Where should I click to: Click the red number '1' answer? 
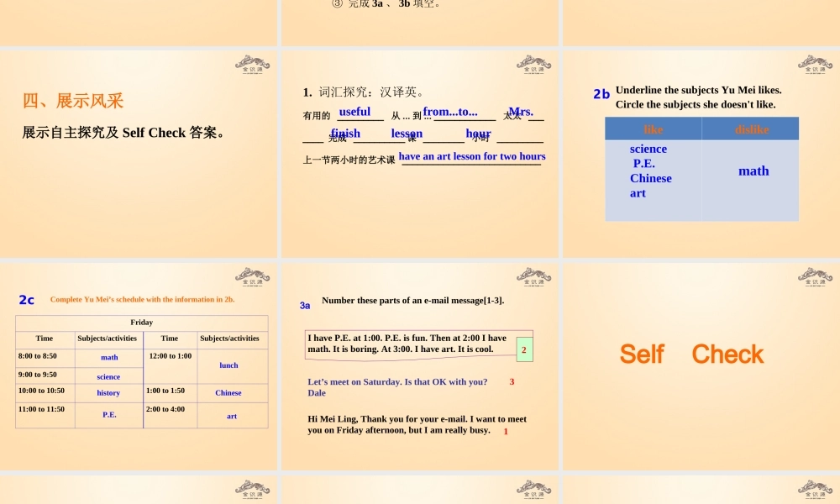pyautogui.click(x=506, y=431)
